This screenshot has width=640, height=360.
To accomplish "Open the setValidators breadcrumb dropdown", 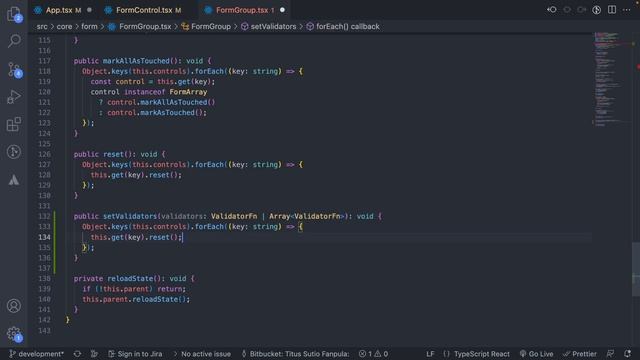I will [269, 27].
